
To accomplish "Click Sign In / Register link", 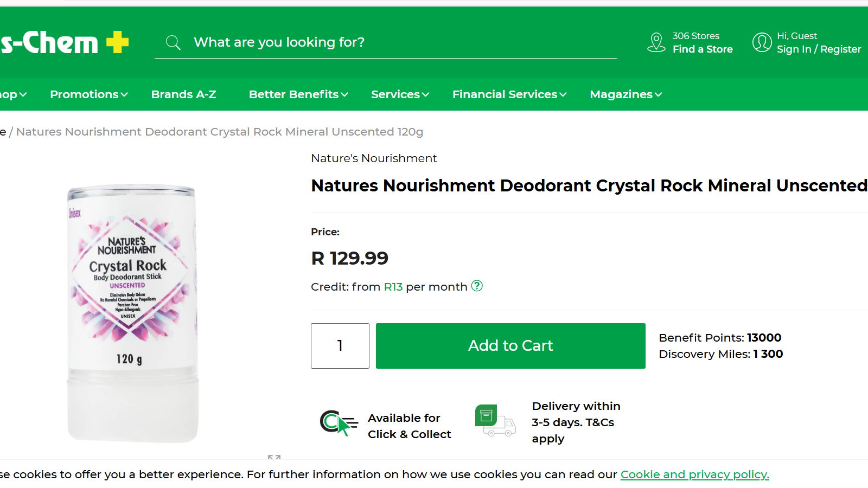I will click(x=819, y=49).
